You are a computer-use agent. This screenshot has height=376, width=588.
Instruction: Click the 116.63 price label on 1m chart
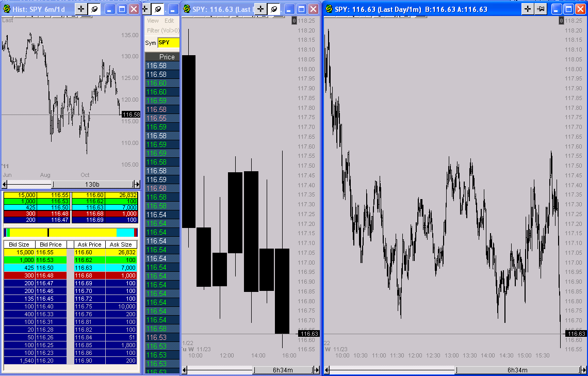[576, 334]
